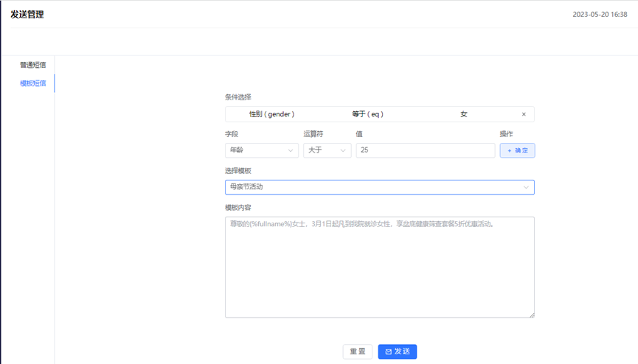
Task: Click inside the 模板内容 text area
Action: [380, 267]
